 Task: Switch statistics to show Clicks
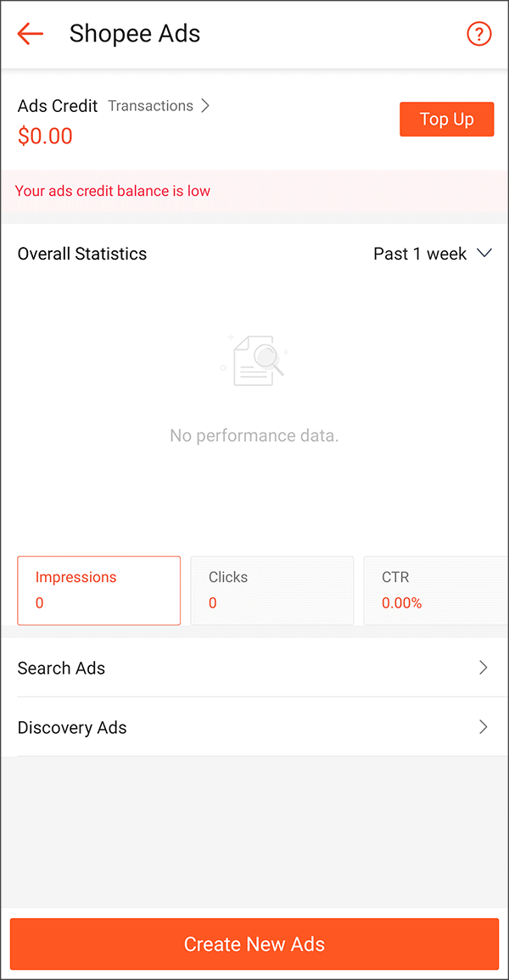click(x=272, y=590)
